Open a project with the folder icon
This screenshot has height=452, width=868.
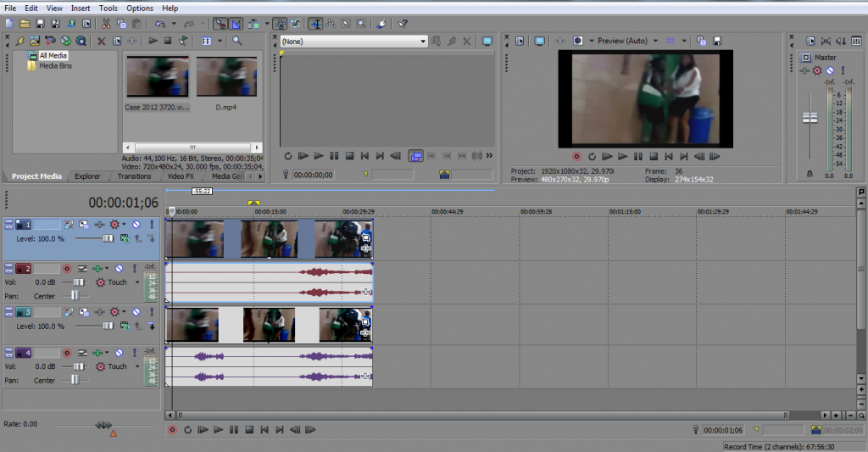coord(25,24)
